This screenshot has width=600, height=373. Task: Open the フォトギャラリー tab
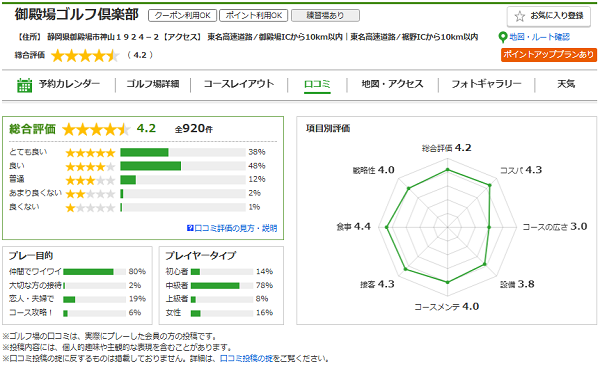coord(486,84)
